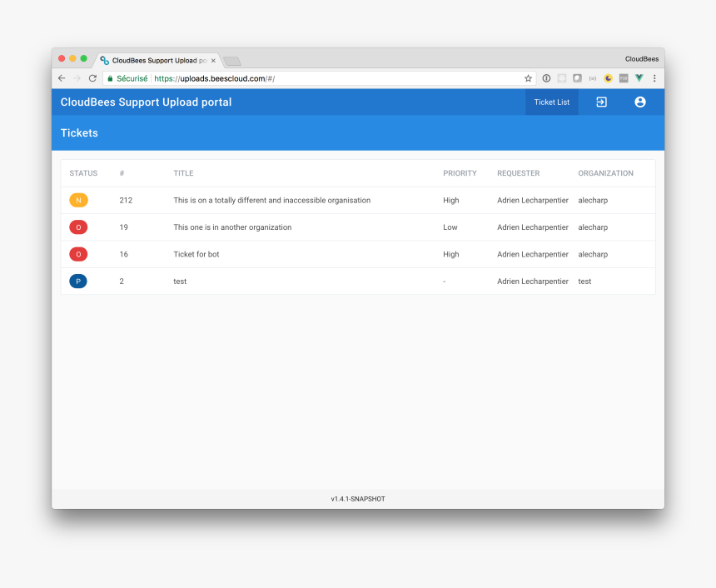Click the # column header
The image size is (716, 588).
point(122,173)
